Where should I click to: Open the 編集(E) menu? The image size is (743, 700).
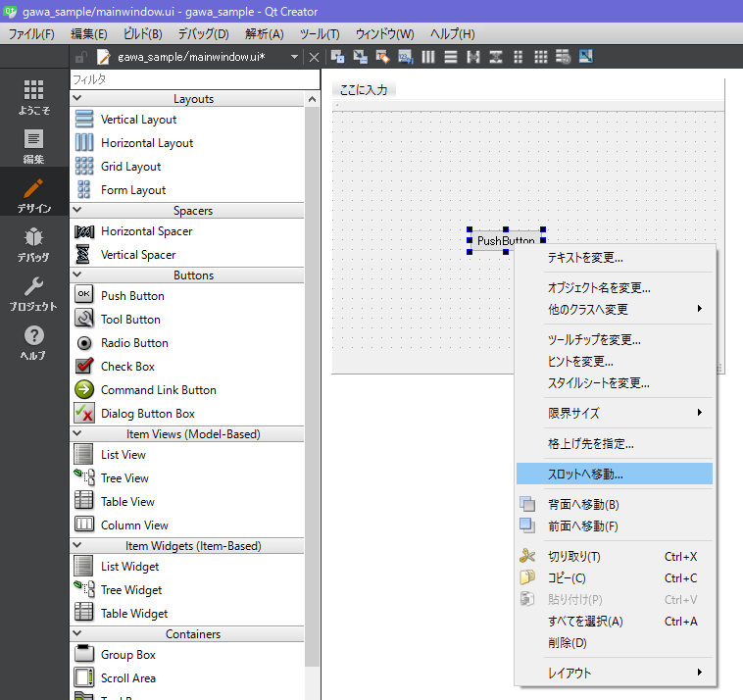pos(88,34)
